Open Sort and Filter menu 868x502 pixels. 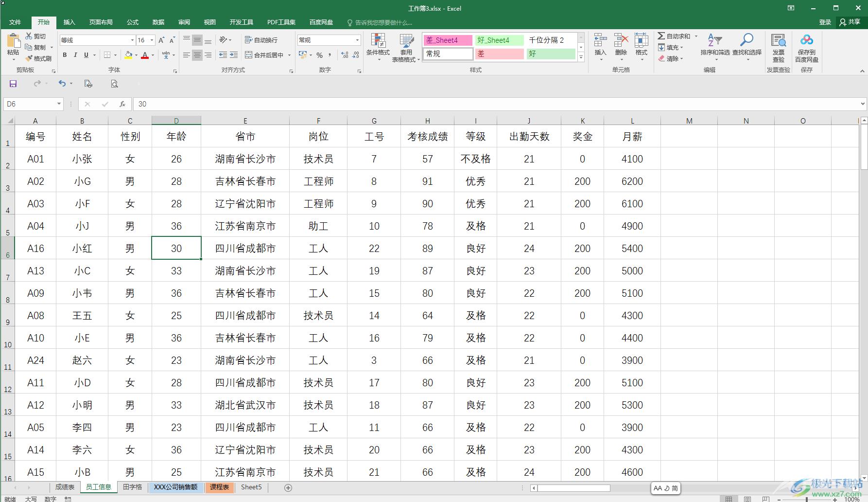[x=715, y=47]
